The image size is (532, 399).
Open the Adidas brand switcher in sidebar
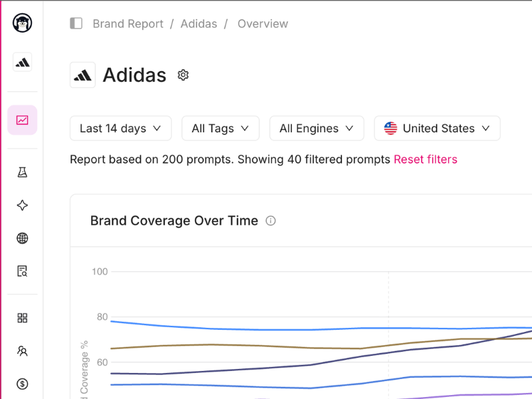(x=23, y=62)
